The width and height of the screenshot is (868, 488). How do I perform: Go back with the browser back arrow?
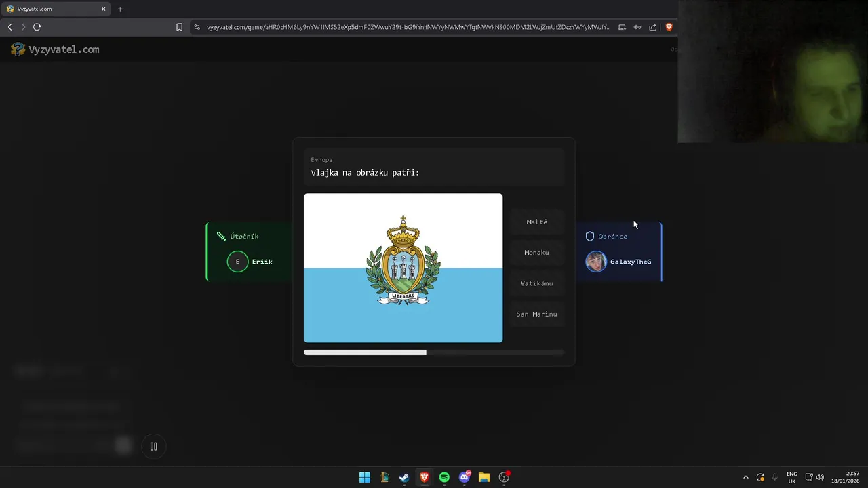(x=9, y=27)
